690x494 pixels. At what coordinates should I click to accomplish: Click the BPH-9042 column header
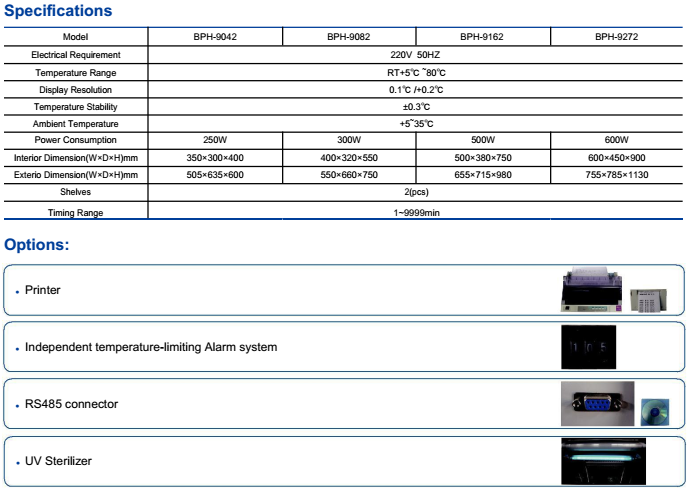click(215, 37)
